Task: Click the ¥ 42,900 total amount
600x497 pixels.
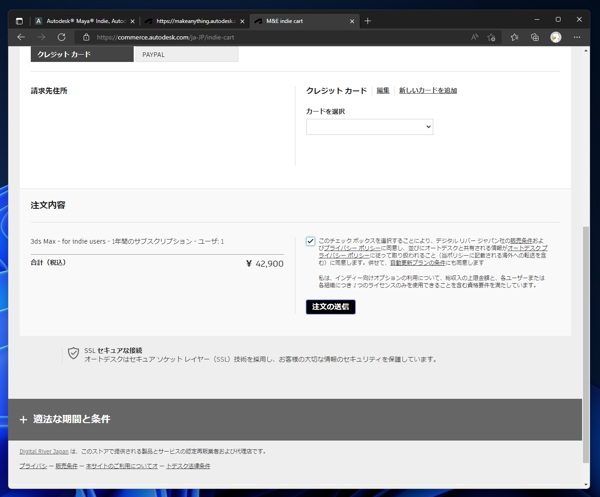Action: click(x=265, y=264)
